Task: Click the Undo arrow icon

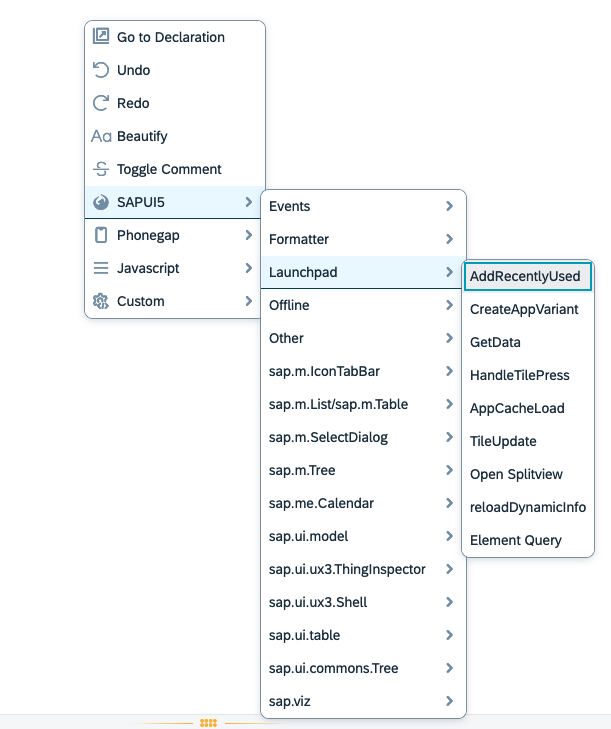Action: click(x=101, y=70)
